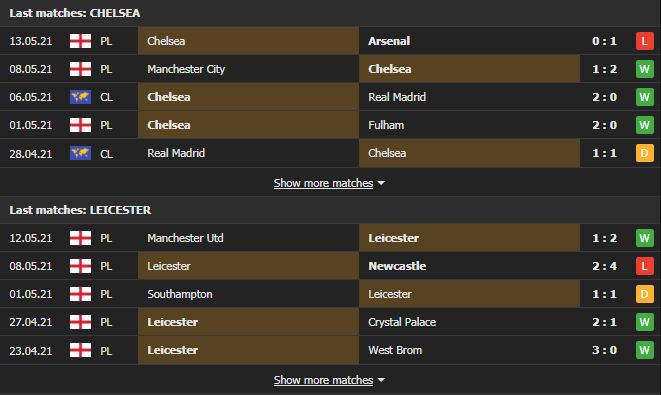Expand more Chelsea matches via the arrow
Screen dimensions: 661x395
tap(381, 183)
